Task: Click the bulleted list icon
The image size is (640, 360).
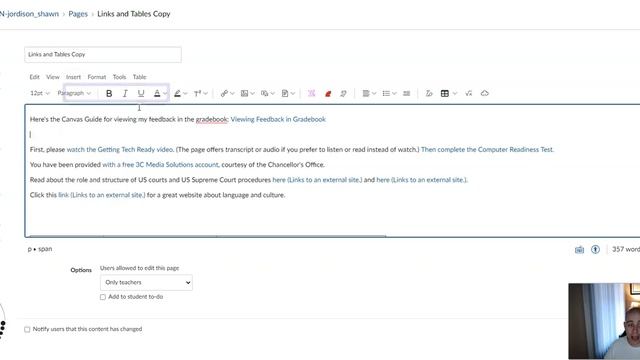Action: click(386, 93)
